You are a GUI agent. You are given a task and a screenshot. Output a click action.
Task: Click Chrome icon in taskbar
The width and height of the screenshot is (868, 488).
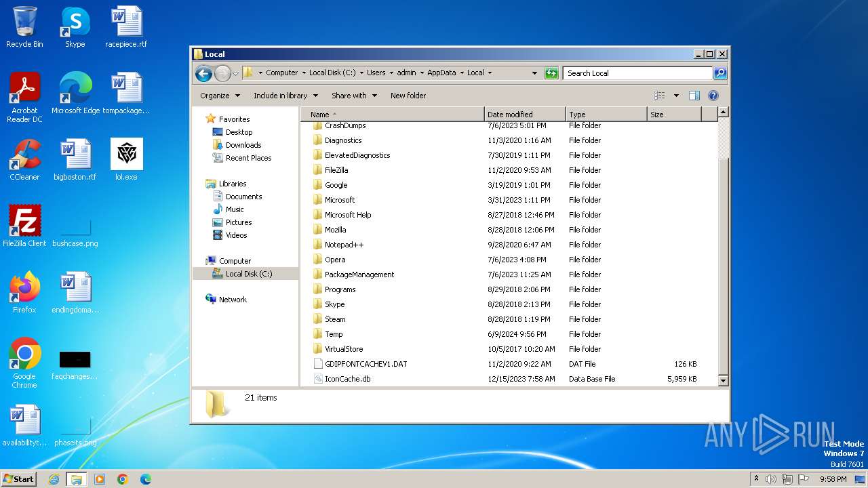click(123, 479)
